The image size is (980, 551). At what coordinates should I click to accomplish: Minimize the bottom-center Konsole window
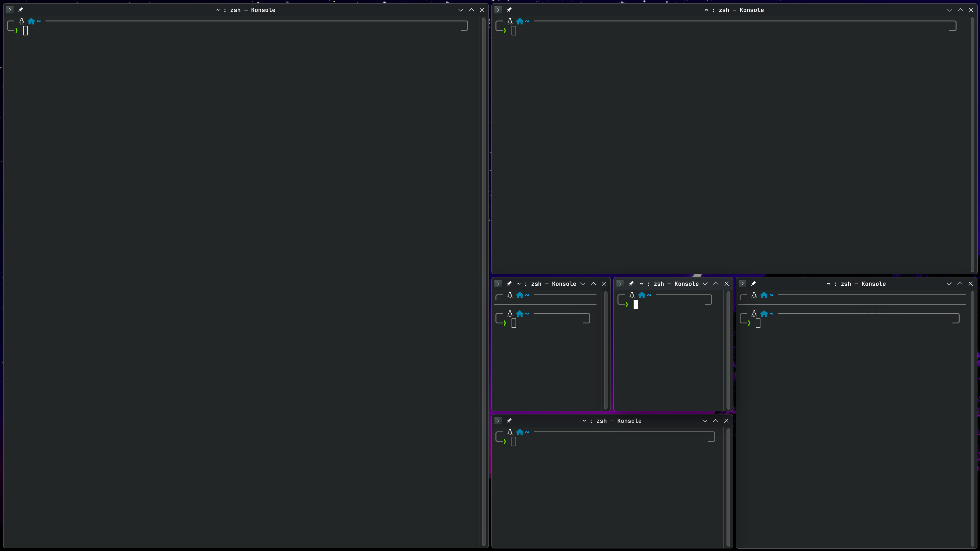(x=705, y=421)
